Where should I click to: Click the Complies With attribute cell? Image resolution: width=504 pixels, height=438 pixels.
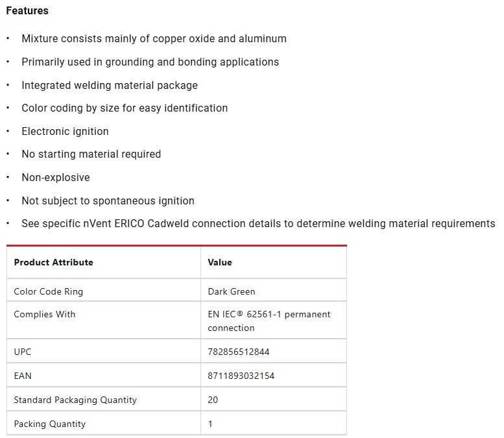[45, 314]
